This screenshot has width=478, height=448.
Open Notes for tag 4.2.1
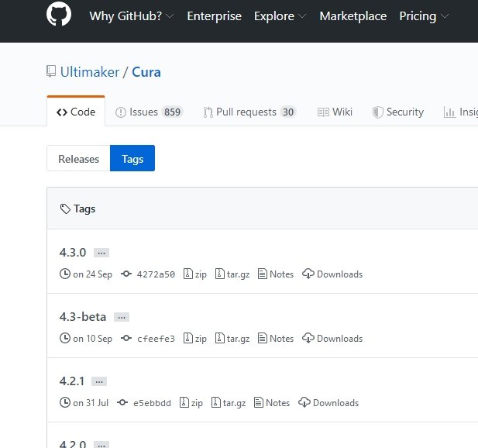click(272, 403)
